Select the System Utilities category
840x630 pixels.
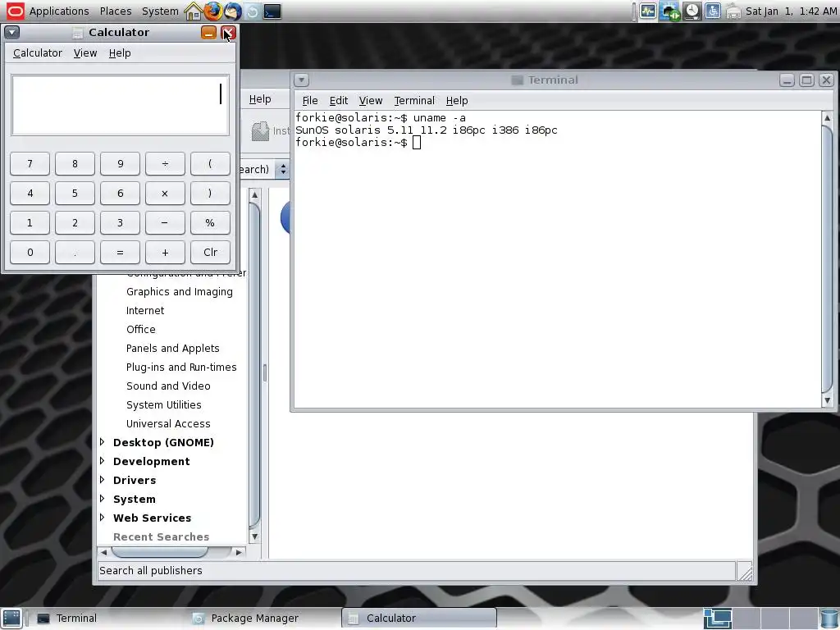click(x=164, y=405)
